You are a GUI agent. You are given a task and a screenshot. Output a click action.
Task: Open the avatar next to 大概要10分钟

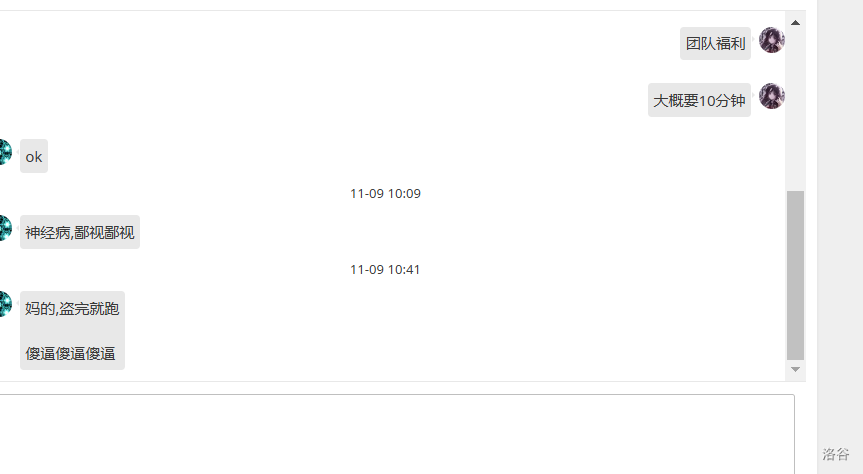coord(771,97)
